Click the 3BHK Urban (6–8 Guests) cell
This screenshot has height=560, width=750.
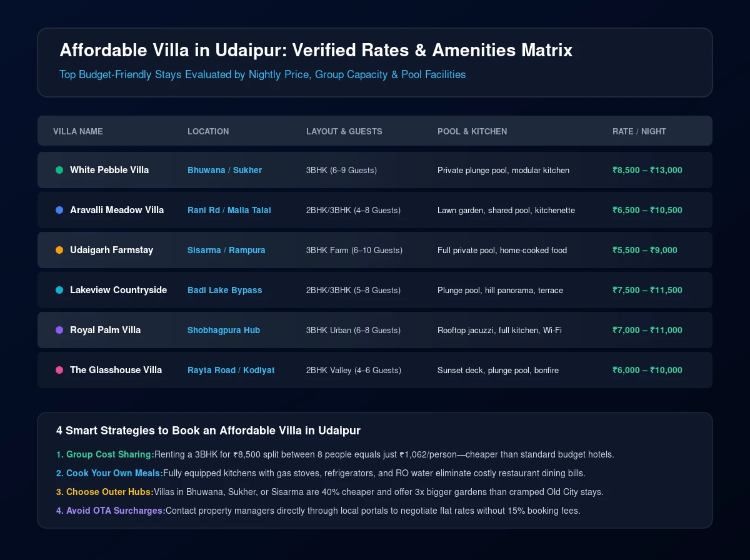[353, 330]
